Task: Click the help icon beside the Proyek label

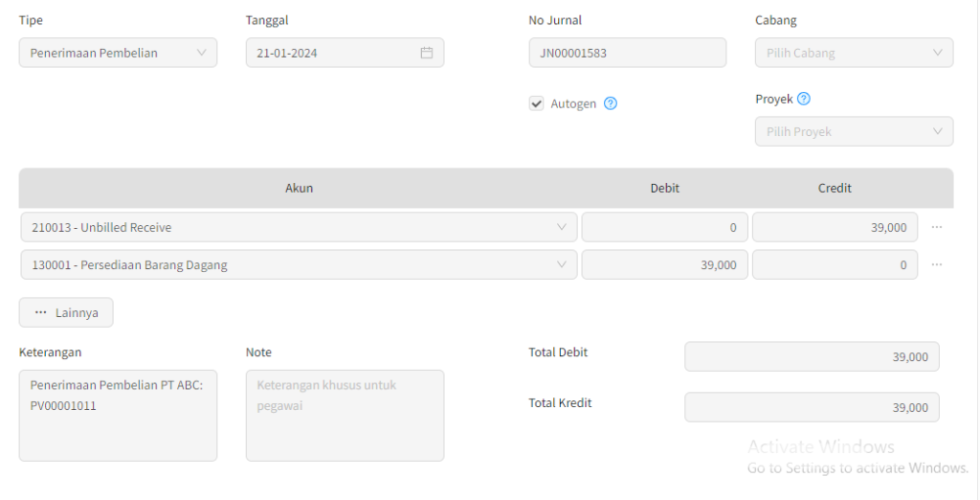Action: coord(804,99)
